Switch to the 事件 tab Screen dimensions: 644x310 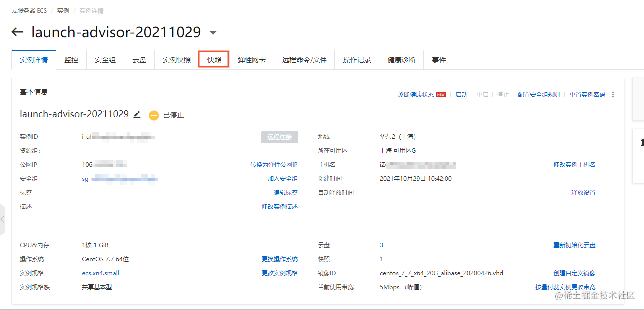(x=439, y=60)
